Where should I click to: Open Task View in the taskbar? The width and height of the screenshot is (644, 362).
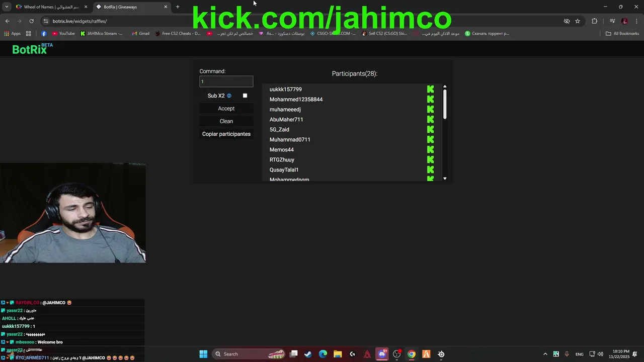pos(294,354)
